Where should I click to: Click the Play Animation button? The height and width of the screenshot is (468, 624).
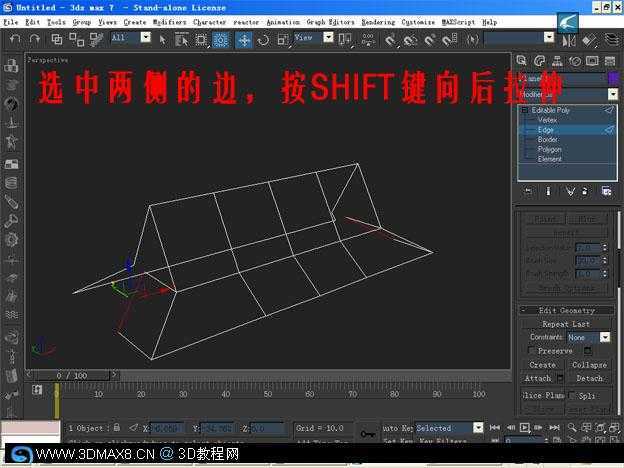tap(525, 427)
